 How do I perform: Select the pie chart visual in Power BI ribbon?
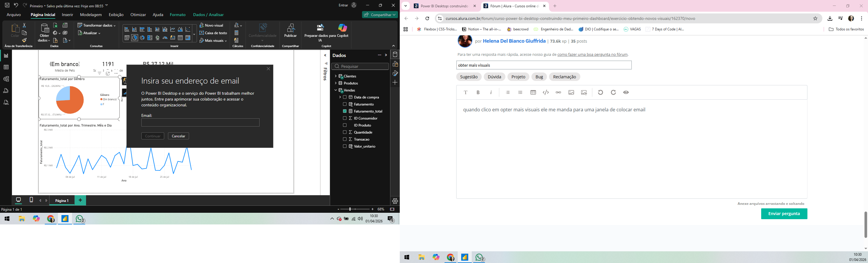pos(134,38)
